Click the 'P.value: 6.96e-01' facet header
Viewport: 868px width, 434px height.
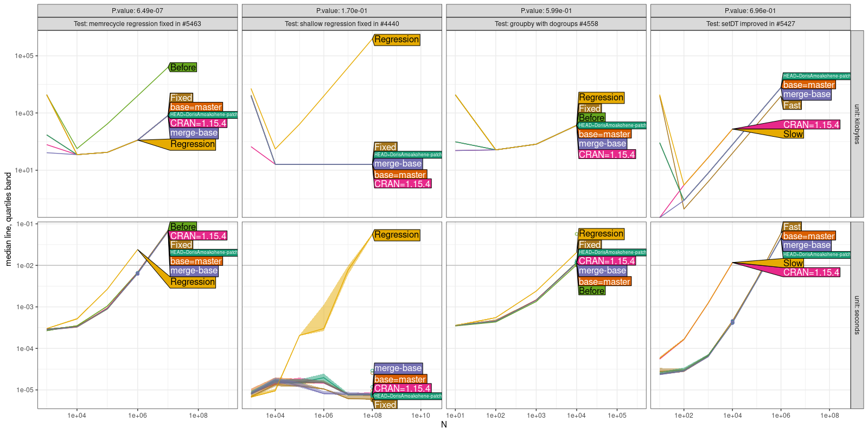coord(751,11)
